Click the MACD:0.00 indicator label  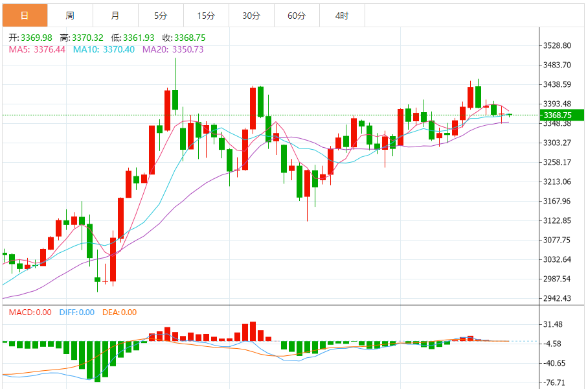[x=30, y=312]
